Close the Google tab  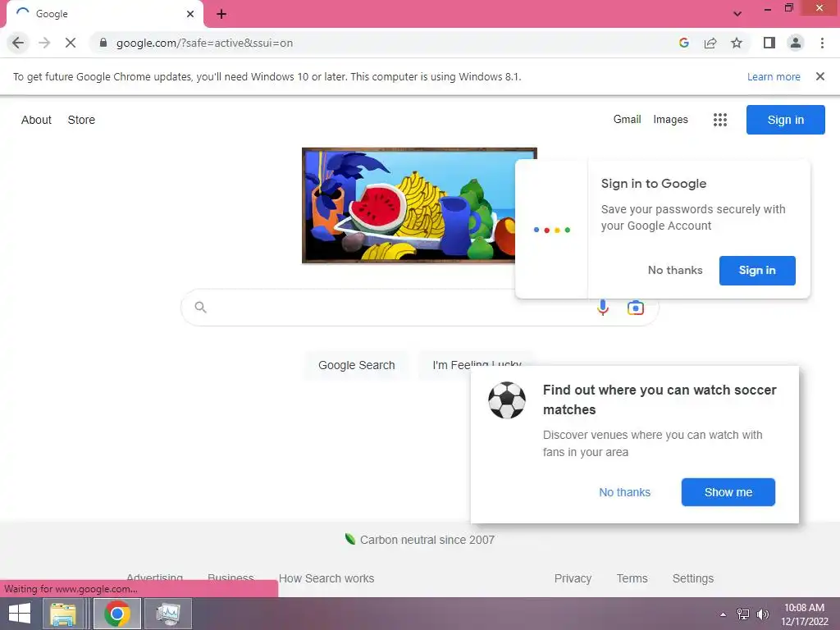coord(190,14)
